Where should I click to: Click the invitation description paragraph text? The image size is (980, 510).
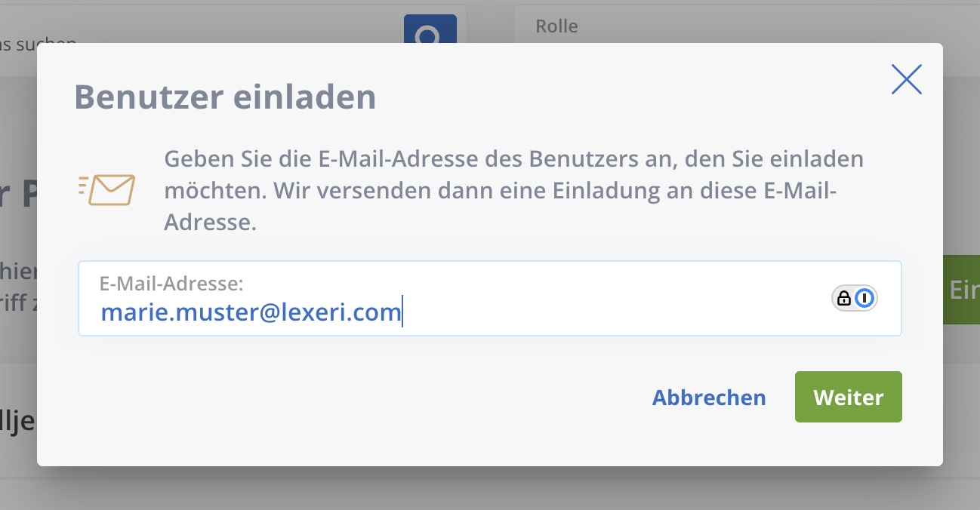[x=513, y=191]
